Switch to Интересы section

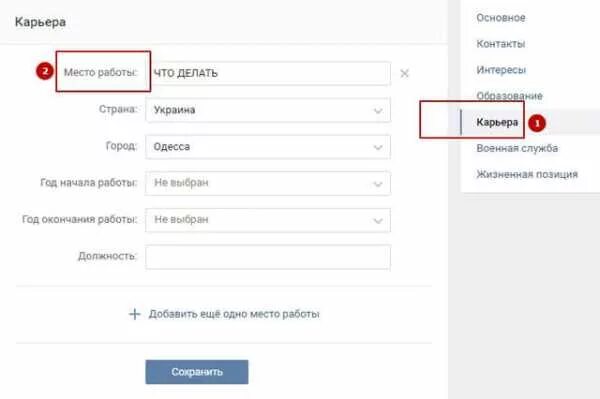click(x=501, y=70)
